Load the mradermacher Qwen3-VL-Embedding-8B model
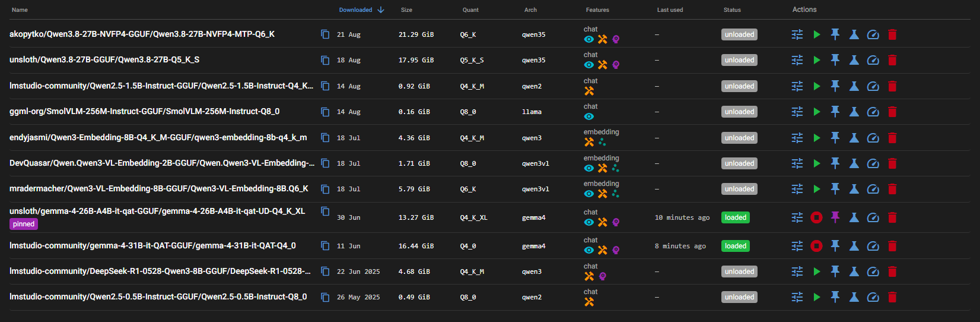 817,189
